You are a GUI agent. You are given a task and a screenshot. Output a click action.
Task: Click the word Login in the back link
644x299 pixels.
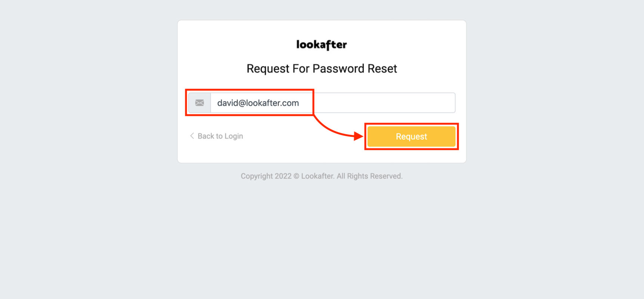coord(233,136)
